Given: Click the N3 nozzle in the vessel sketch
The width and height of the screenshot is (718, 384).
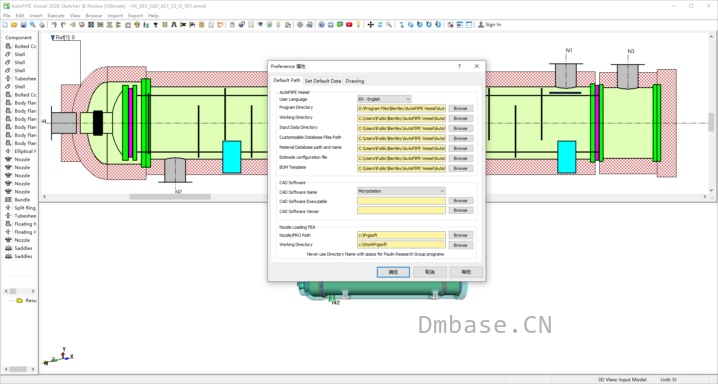Looking at the screenshot, I should (627, 76).
